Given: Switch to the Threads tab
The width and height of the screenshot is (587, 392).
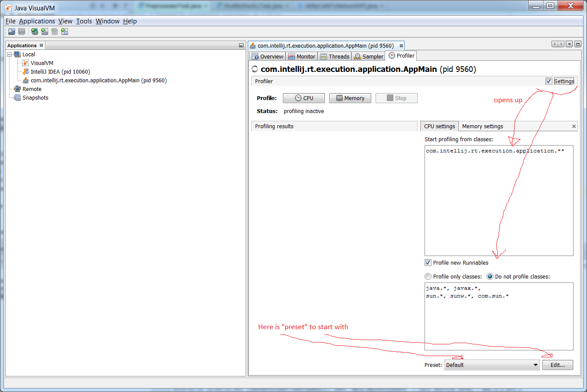Looking at the screenshot, I should tap(335, 56).
